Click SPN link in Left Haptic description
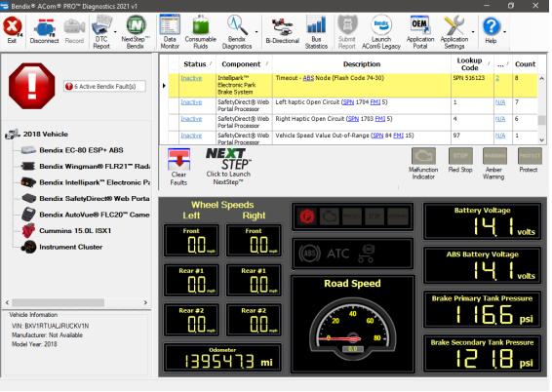The height and width of the screenshot is (392, 552). click(x=348, y=102)
